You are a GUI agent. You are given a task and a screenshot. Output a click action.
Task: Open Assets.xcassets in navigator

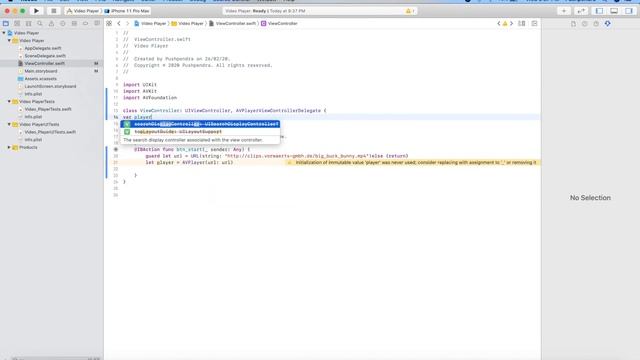pos(40,79)
